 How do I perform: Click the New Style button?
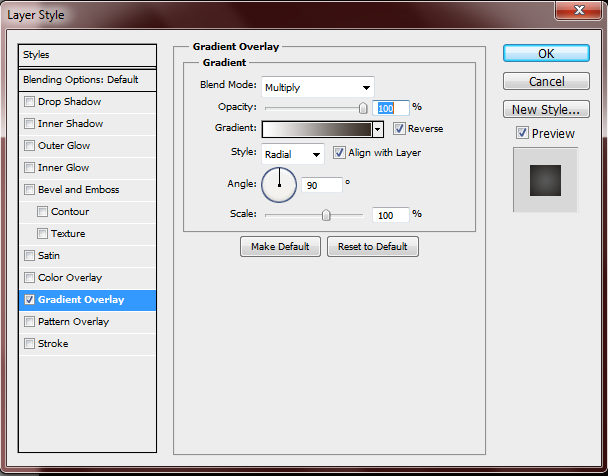pyautogui.click(x=546, y=110)
